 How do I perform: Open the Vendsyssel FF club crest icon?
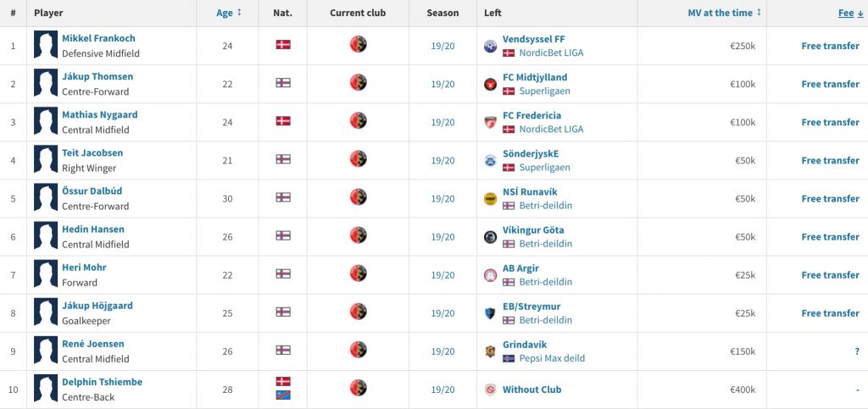(x=490, y=46)
